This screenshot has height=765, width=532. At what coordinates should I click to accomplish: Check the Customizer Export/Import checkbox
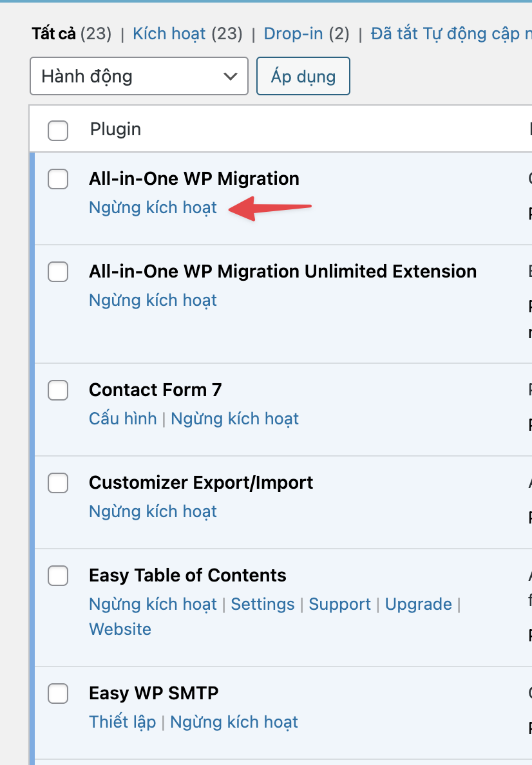coord(57,483)
